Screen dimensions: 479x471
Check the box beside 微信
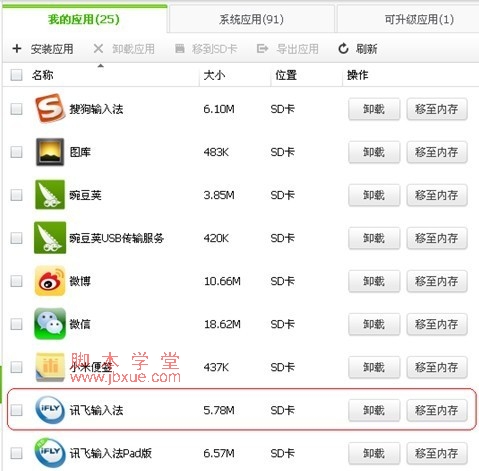click(16, 324)
